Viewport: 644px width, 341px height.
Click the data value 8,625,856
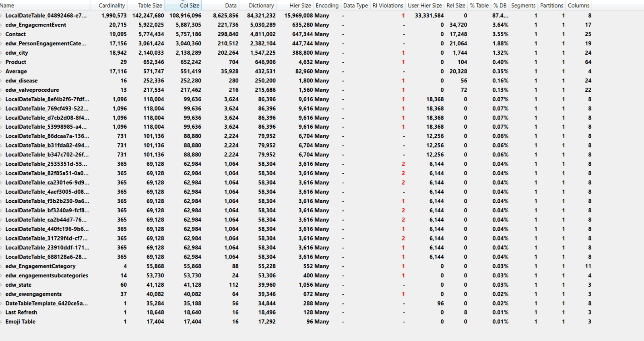(x=226, y=16)
